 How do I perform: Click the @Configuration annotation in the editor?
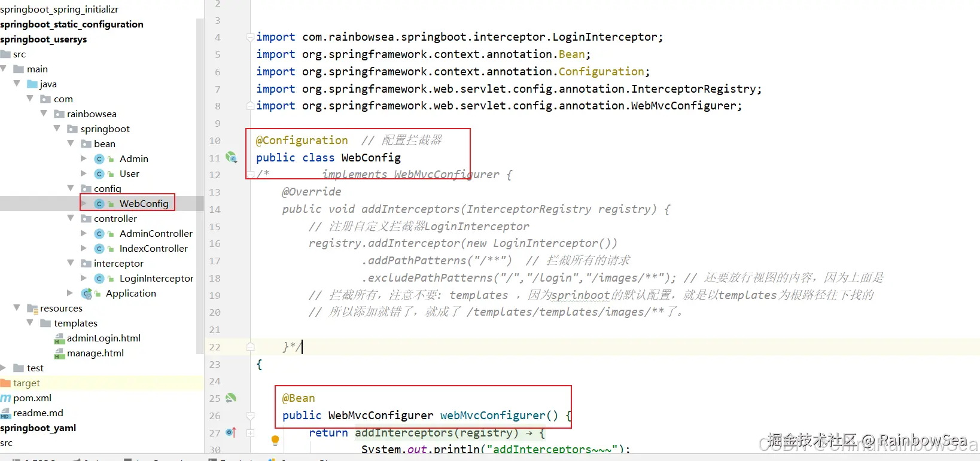[302, 141]
